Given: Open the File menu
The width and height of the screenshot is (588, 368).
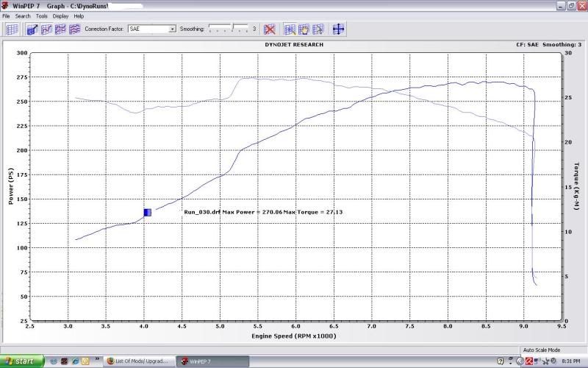Looking at the screenshot, I should 6,15.
